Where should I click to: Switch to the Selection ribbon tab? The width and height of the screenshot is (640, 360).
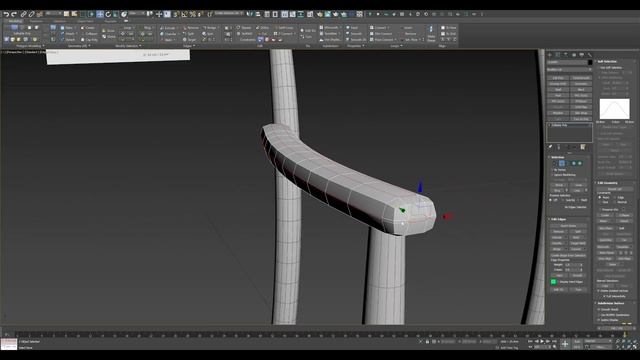(x=60, y=21)
